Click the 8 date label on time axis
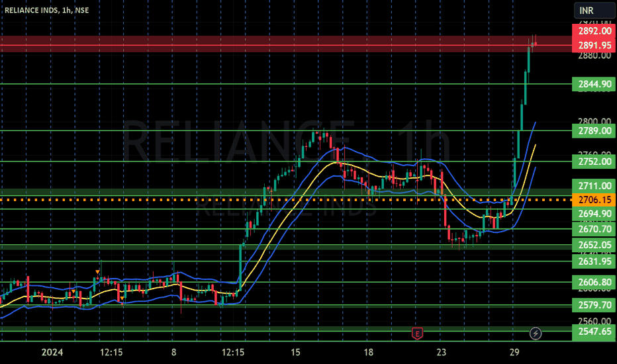617x364 pixels. (173, 352)
